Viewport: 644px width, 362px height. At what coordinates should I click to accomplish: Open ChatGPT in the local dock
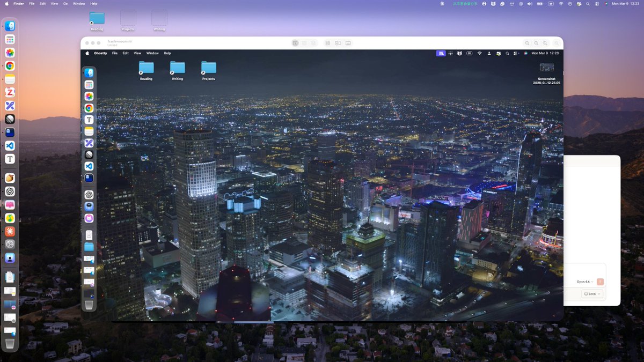10,191
